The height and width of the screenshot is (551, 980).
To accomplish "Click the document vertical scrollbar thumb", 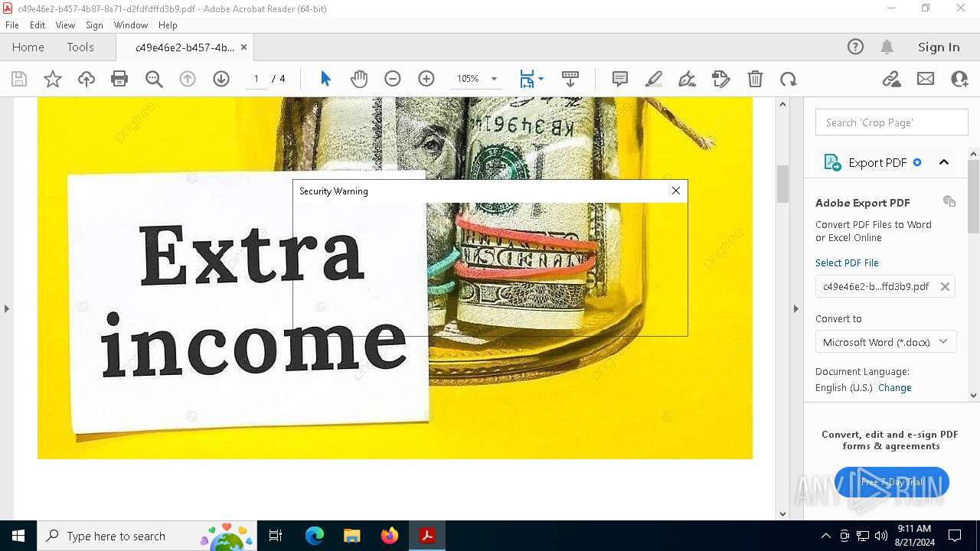I will [782, 184].
